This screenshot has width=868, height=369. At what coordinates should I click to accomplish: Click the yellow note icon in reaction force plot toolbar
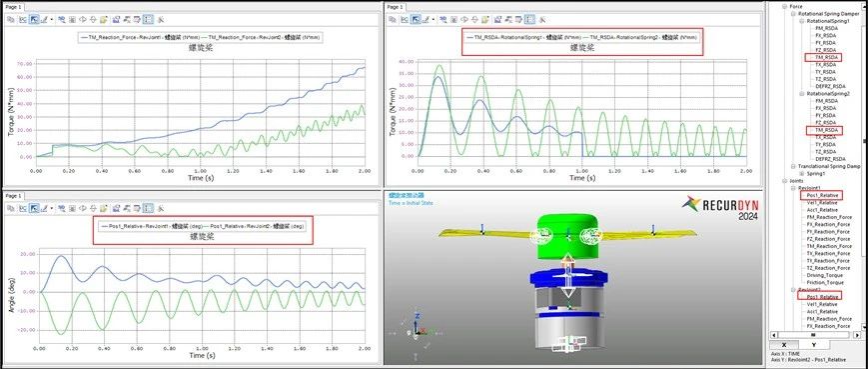104,19
